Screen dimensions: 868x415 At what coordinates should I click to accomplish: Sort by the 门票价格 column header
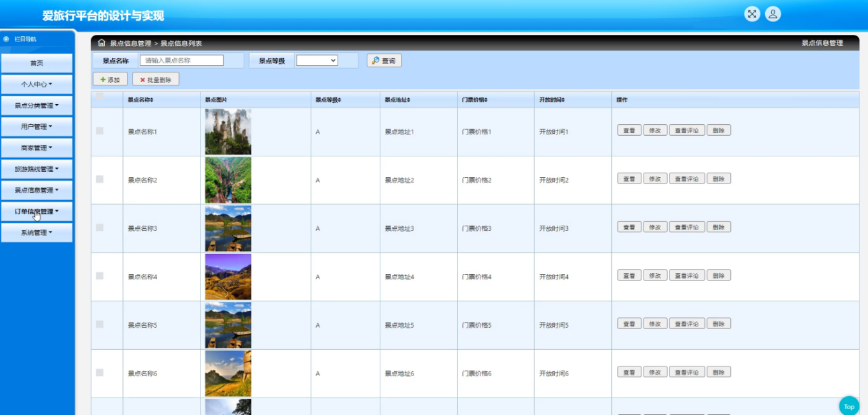click(475, 100)
